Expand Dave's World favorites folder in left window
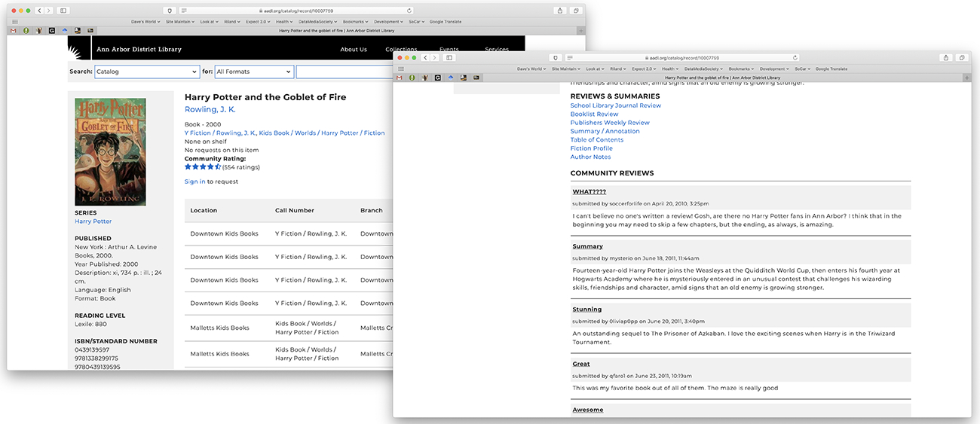The height and width of the screenshot is (424, 980). pyautogui.click(x=145, y=22)
